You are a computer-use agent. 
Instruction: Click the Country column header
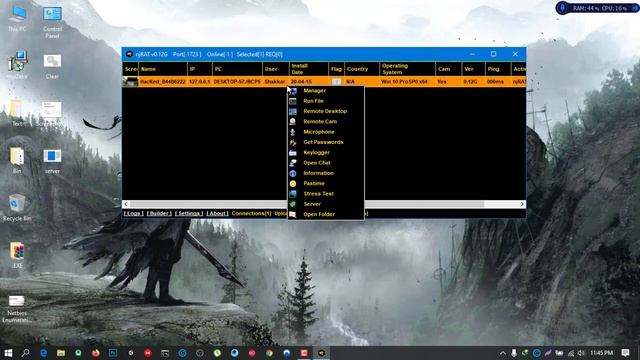coord(362,69)
